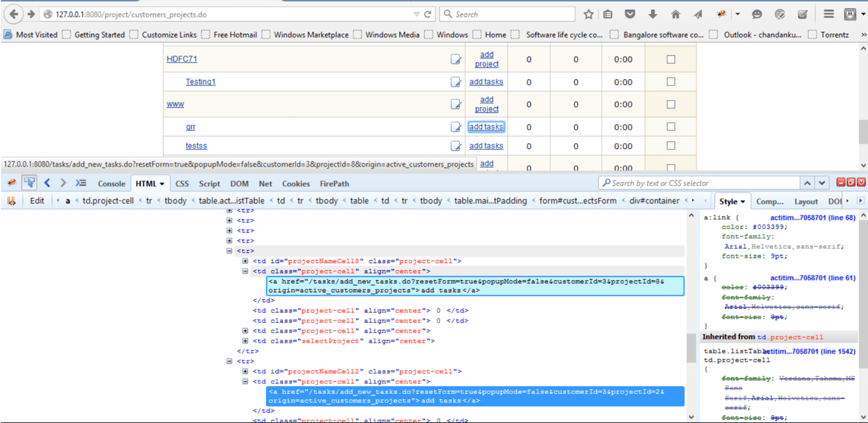Tick the checkbox in the www row
868x423 pixels.
click(671, 104)
